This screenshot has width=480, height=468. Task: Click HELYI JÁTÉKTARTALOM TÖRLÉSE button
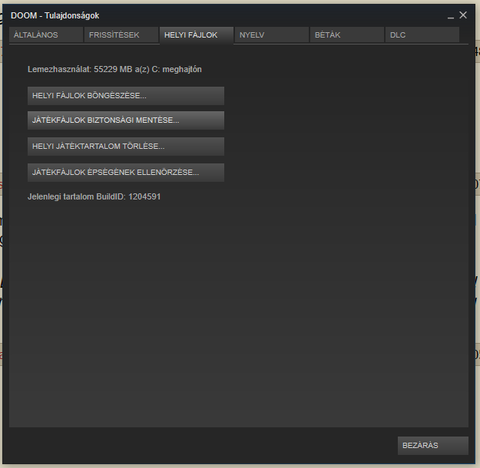(x=126, y=146)
